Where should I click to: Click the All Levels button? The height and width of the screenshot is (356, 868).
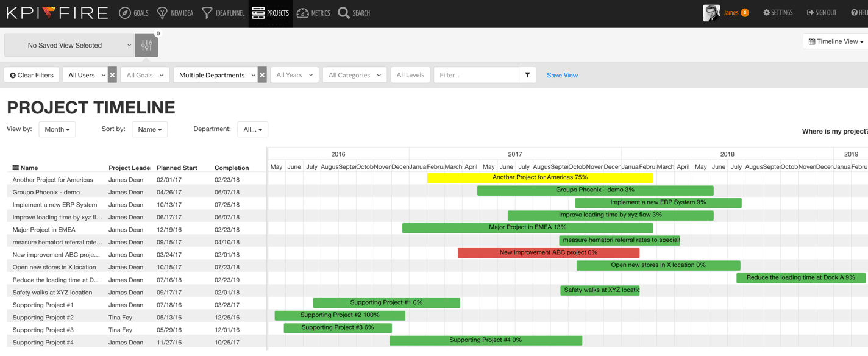coord(410,75)
